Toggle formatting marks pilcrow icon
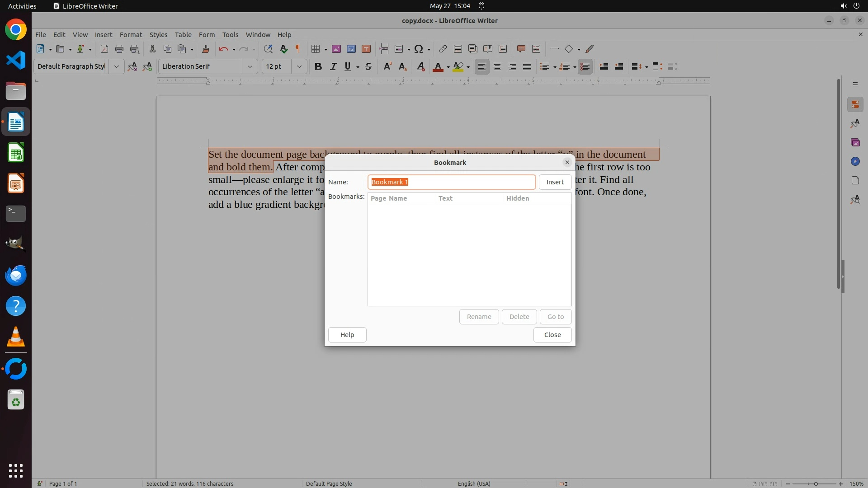The height and width of the screenshot is (488, 868). [298, 49]
